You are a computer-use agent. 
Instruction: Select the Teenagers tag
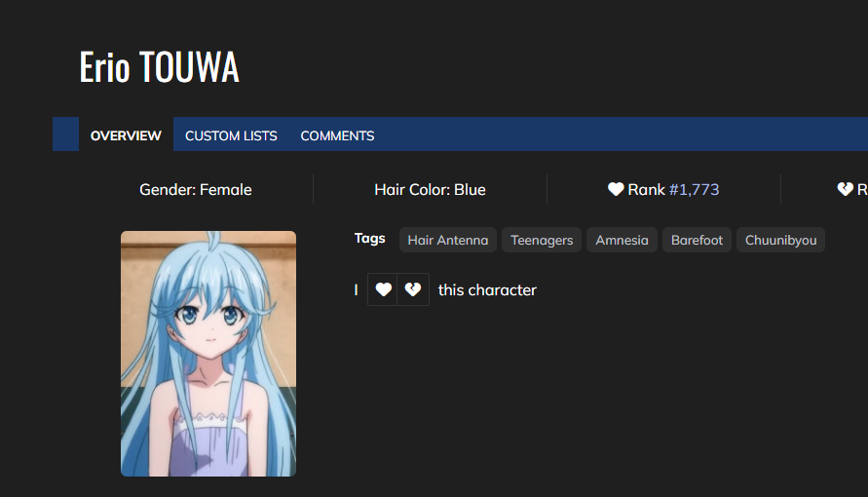(542, 240)
